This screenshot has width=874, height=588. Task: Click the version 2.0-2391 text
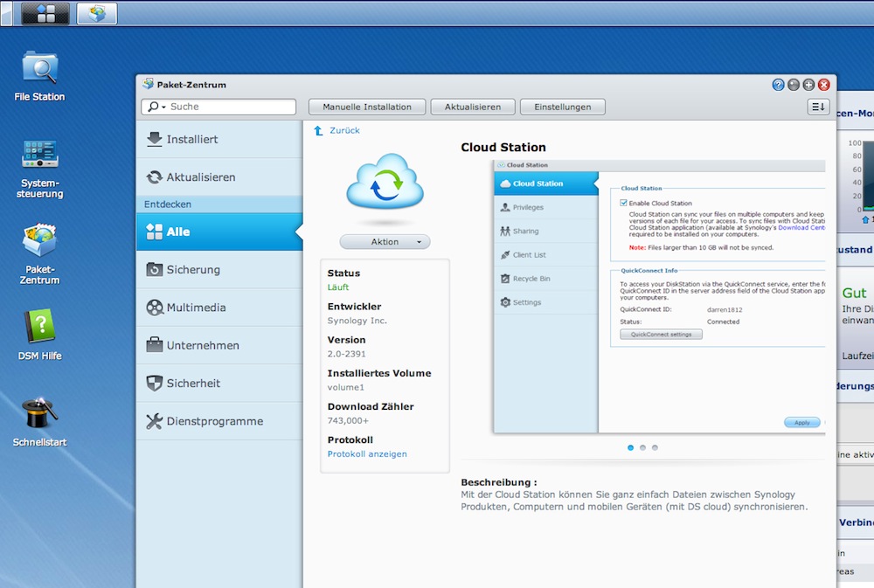point(347,354)
